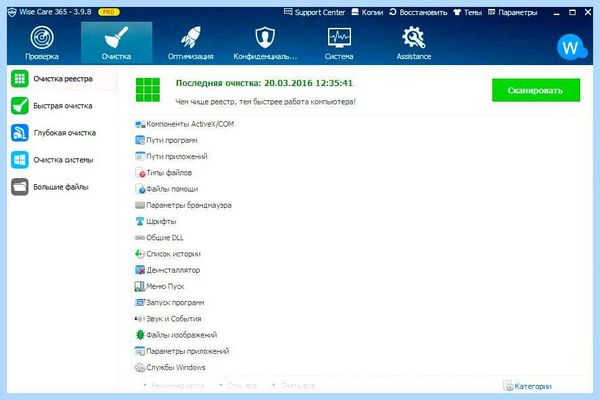Open the Оптимизация rocket tab
The width and height of the screenshot is (600, 400).
[191, 43]
